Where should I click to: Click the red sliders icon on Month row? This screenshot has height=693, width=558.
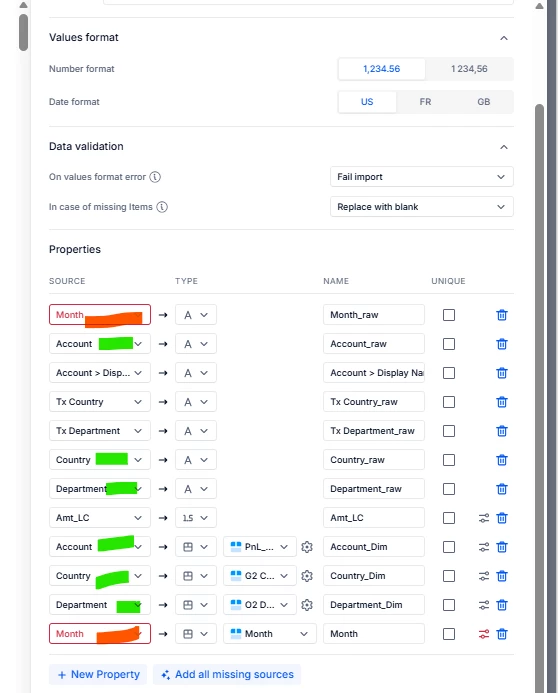484,634
